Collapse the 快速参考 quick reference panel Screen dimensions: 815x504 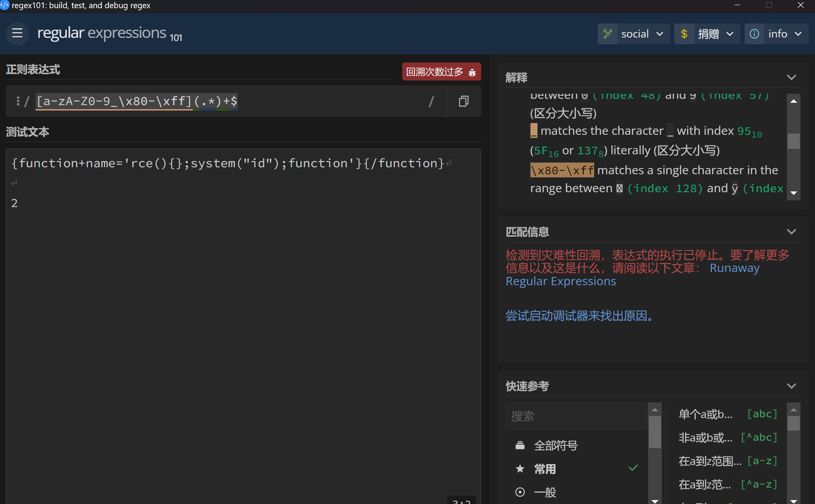pos(791,386)
